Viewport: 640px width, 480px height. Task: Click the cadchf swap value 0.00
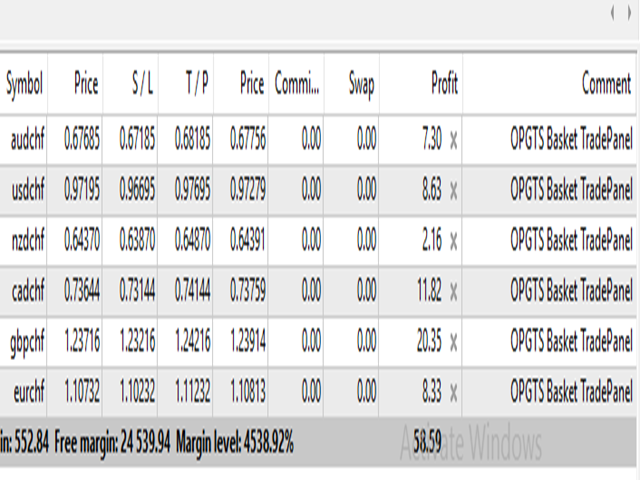click(367, 290)
